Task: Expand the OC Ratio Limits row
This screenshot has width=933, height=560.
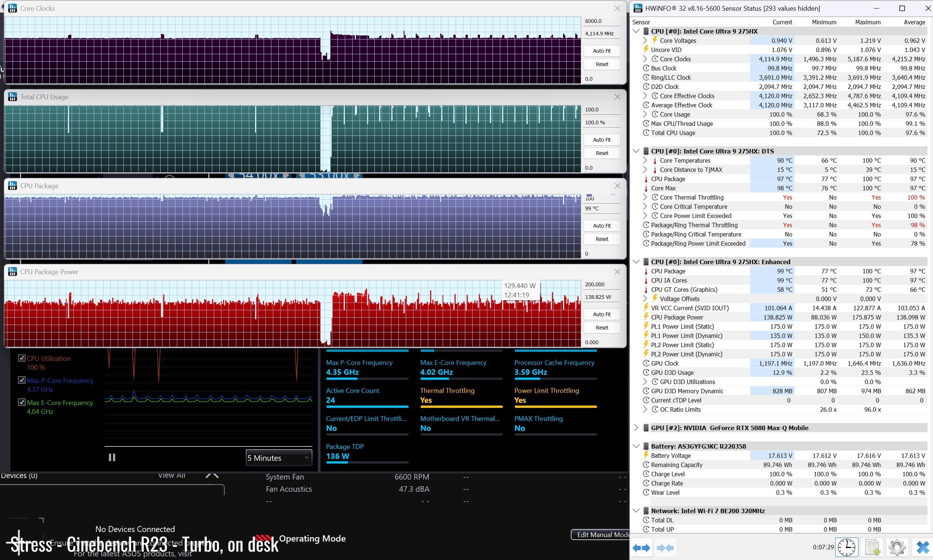Action: pos(645,409)
